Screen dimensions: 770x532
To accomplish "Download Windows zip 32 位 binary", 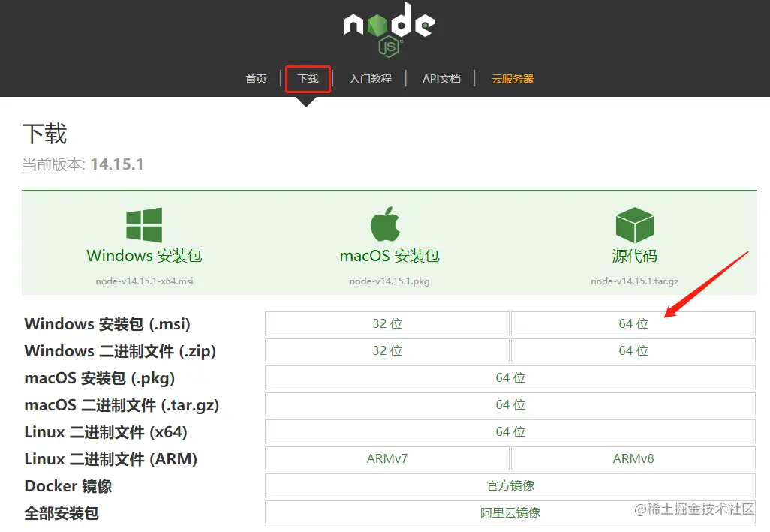I will (x=387, y=350).
